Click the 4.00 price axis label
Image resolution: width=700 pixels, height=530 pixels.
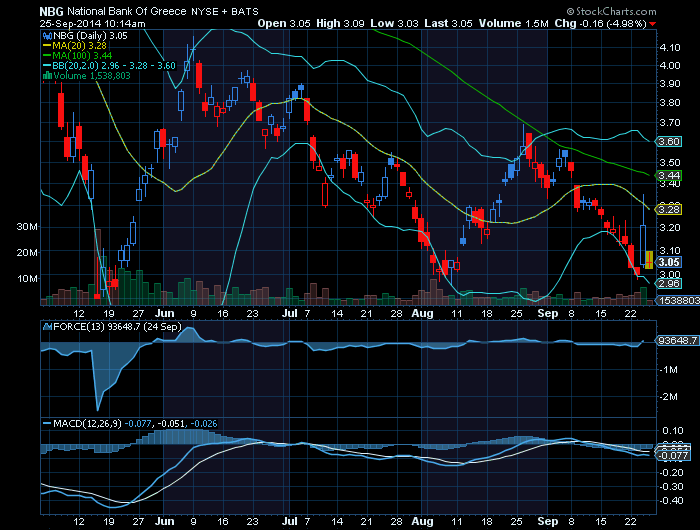click(670, 66)
